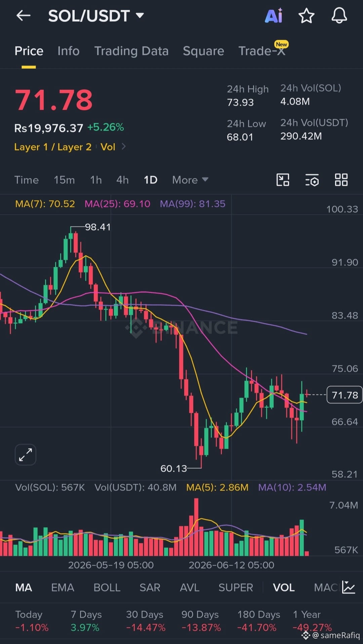This screenshot has width=363, height=644.
Task: Tap the tallest red volume bar
Action: pos(196,527)
